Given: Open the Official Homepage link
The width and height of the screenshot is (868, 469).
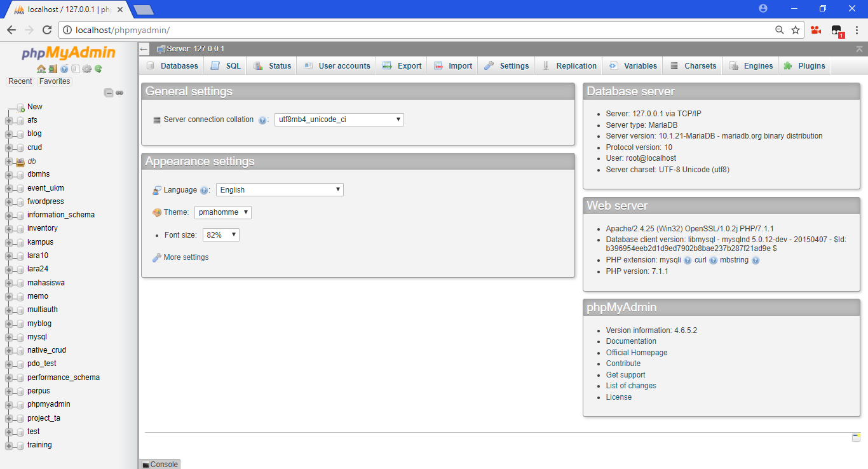Looking at the screenshot, I should click(637, 352).
